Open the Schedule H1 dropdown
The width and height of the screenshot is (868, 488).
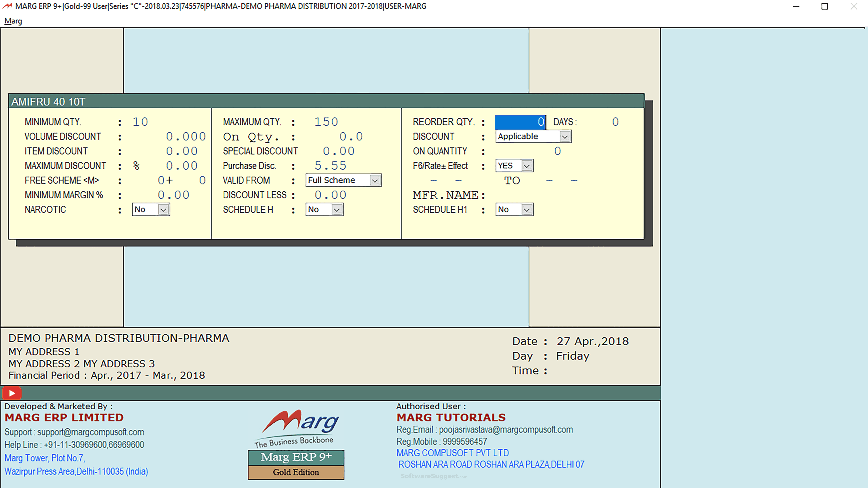click(527, 210)
